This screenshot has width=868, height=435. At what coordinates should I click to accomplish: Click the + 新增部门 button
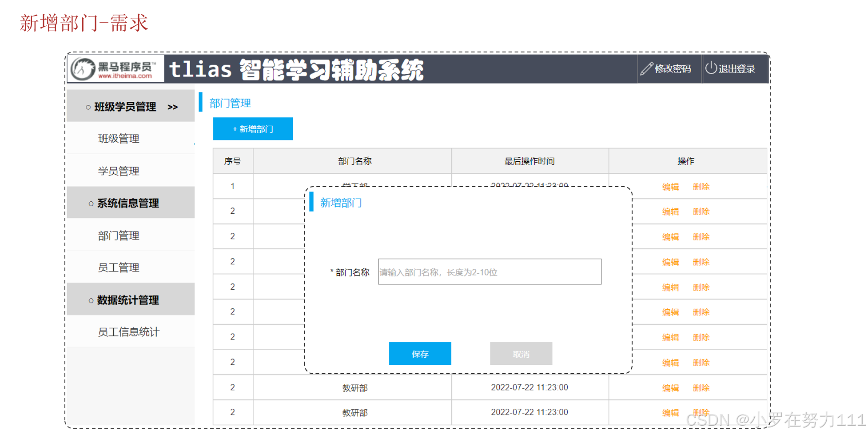[253, 129]
